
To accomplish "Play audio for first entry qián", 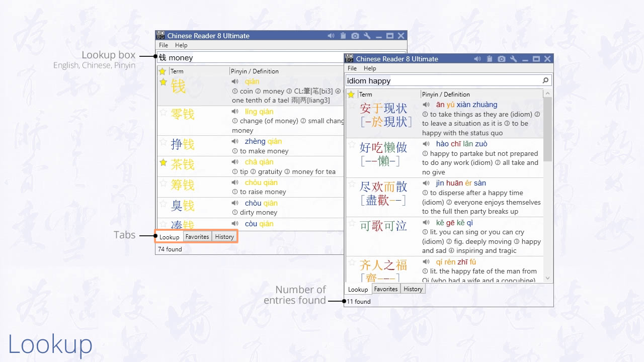I will (x=235, y=81).
